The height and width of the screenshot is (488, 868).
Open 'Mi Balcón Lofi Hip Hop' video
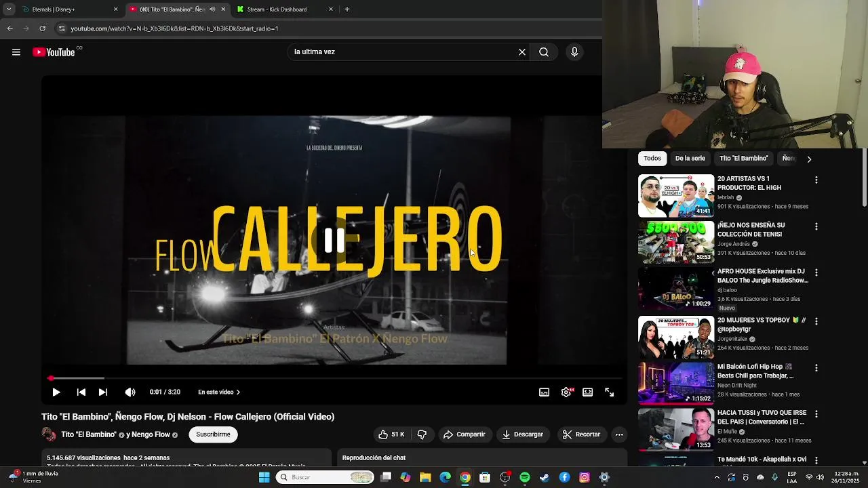tap(676, 384)
